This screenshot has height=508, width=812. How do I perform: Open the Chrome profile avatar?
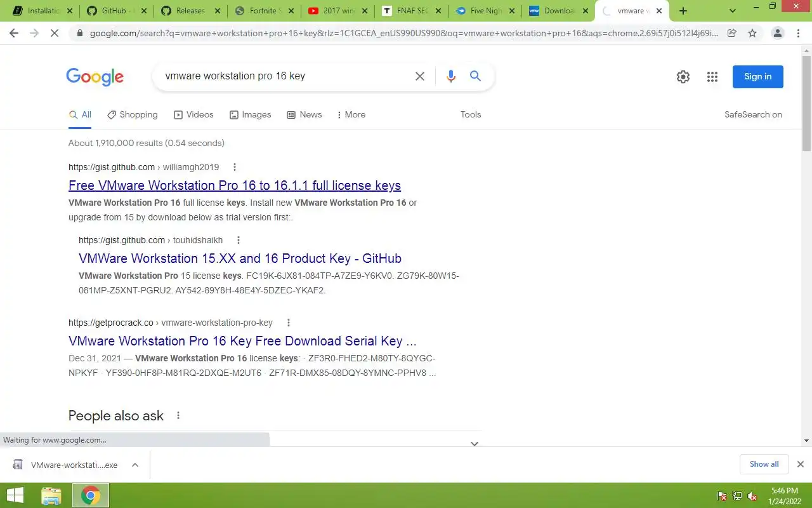coord(778,33)
